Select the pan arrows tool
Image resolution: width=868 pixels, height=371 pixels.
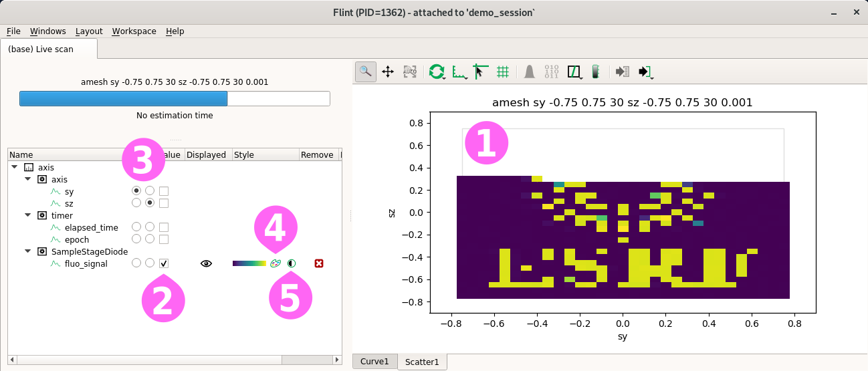[x=388, y=71]
